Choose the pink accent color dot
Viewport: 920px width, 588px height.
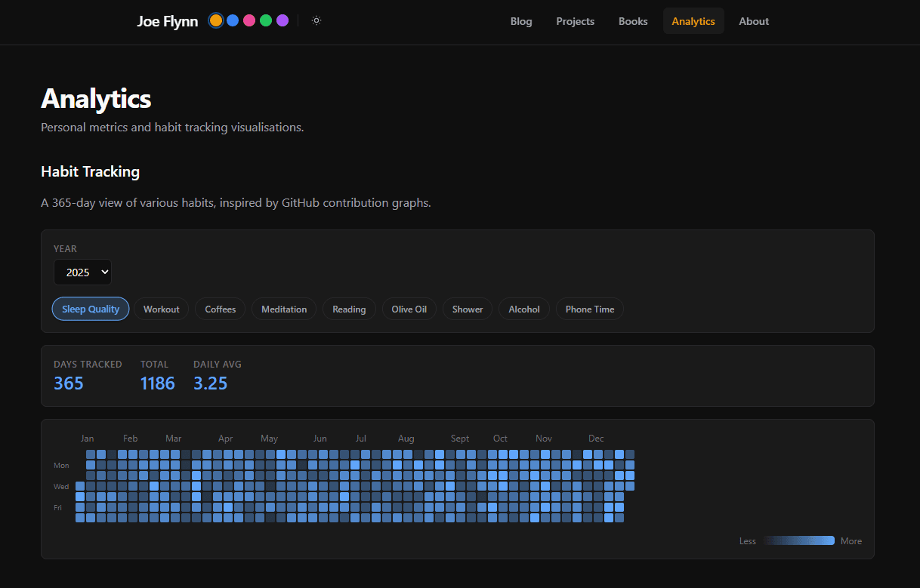[x=249, y=20]
